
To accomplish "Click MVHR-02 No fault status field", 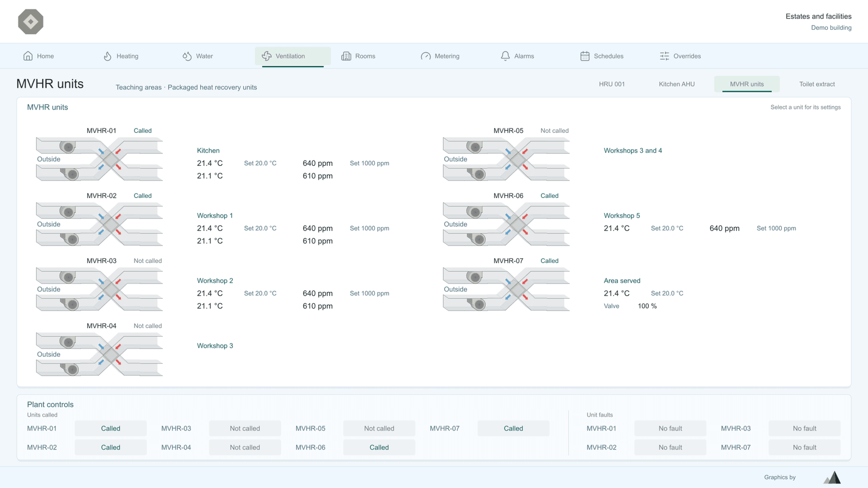I will [x=671, y=447].
